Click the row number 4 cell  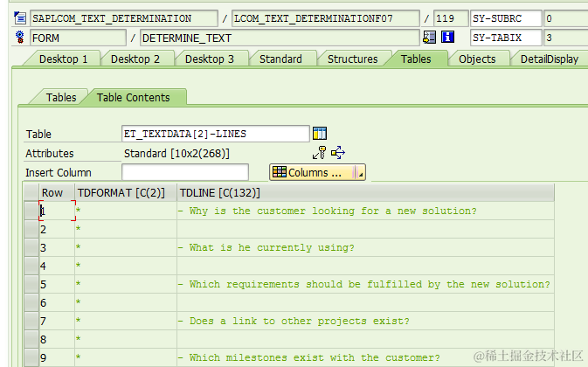57,266
